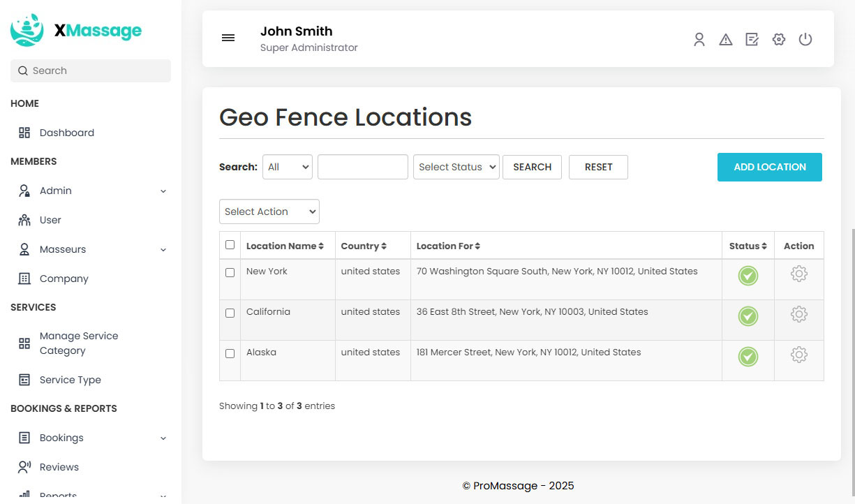This screenshot has width=855, height=504.
Task: Open the action gear for New York
Action: pos(798,274)
